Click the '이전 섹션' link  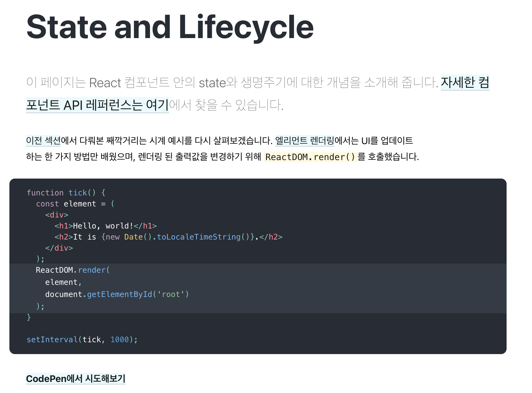click(x=43, y=141)
